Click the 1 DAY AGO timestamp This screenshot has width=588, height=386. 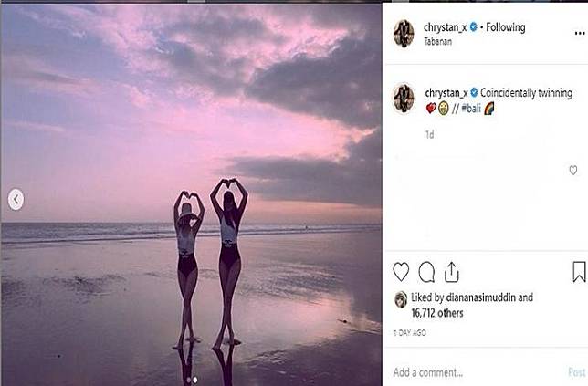click(x=410, y=333)
